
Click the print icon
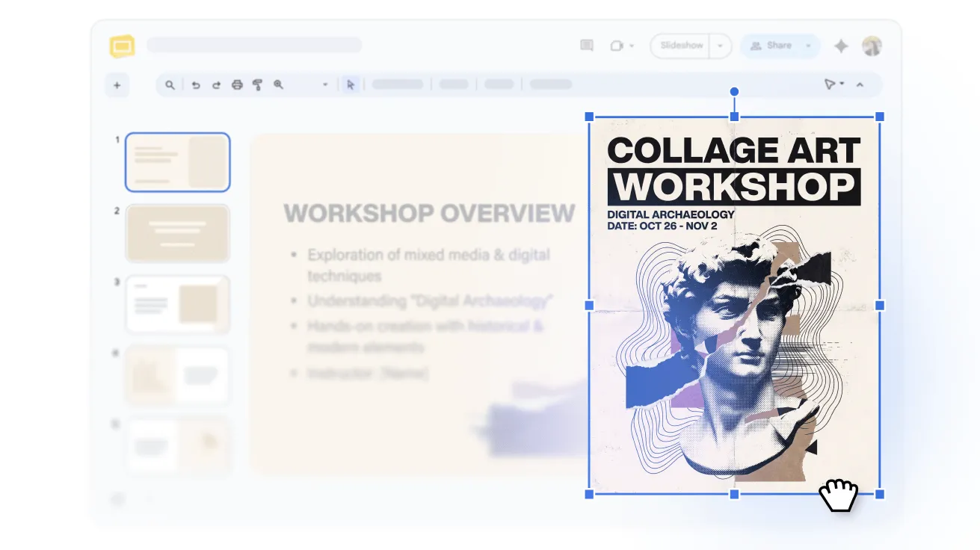[x=237, y=85]
